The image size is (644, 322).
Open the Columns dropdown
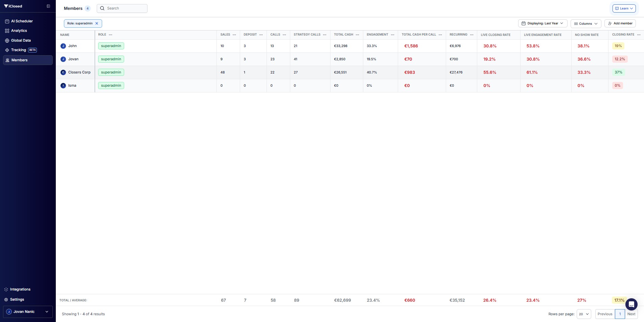586,23
